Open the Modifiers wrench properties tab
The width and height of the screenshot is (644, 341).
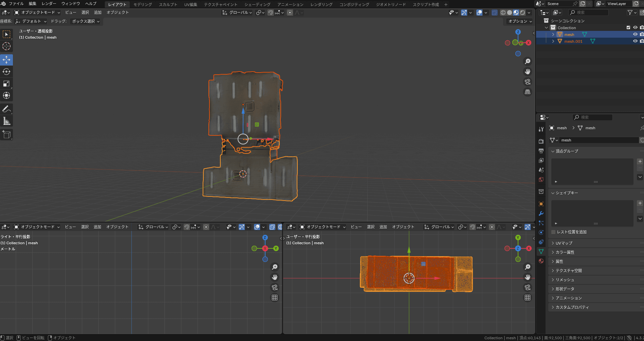pos(541,213)
